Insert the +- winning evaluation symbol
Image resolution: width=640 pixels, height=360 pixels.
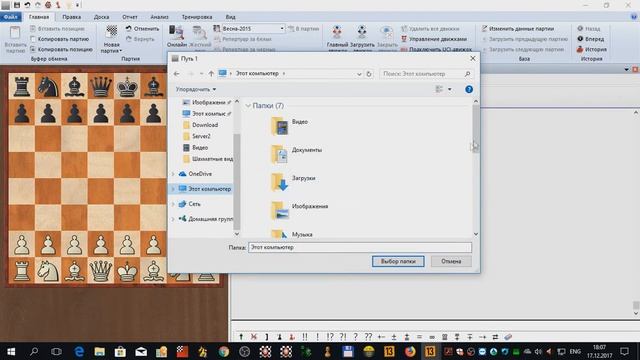pos(381,337)
